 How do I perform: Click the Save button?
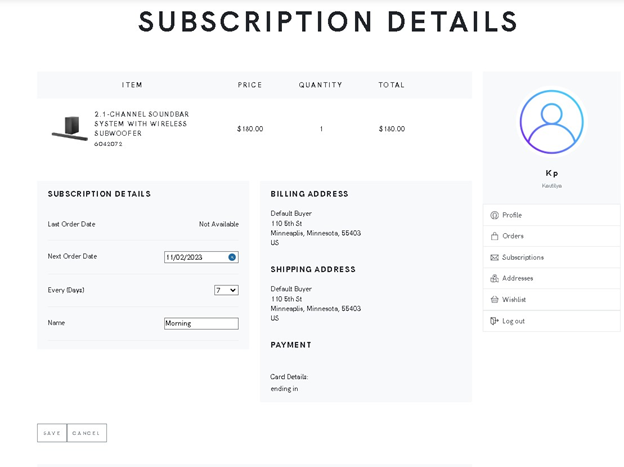(52, 433)
